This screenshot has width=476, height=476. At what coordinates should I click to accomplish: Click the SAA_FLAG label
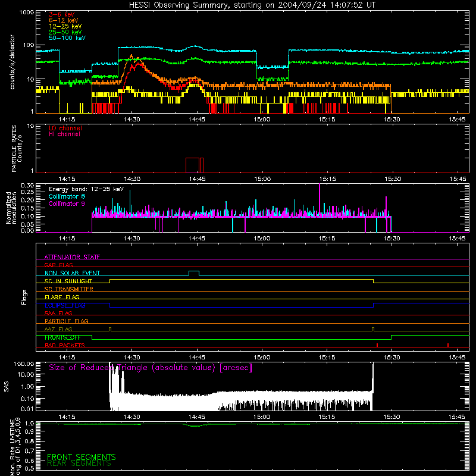click(x=58, y=313)
